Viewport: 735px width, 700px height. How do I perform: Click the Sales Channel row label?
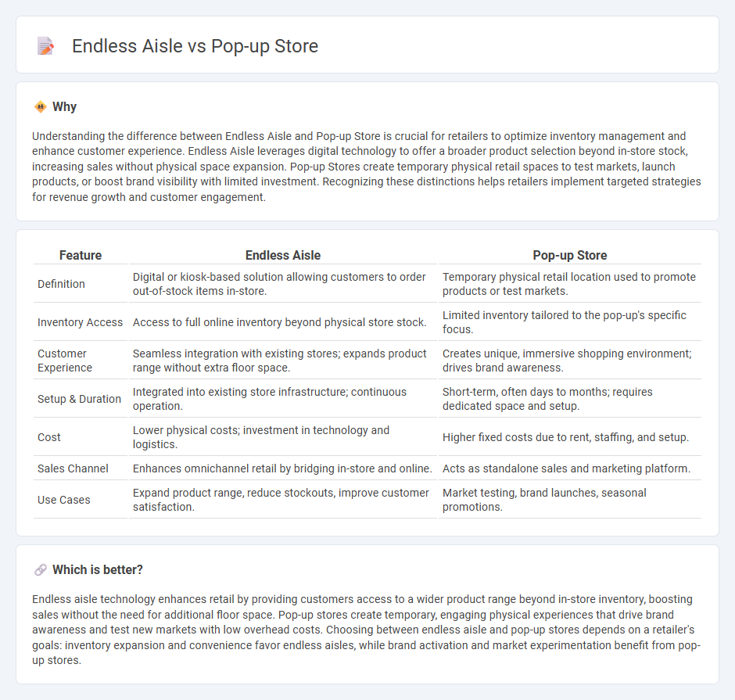click(73, 468)
